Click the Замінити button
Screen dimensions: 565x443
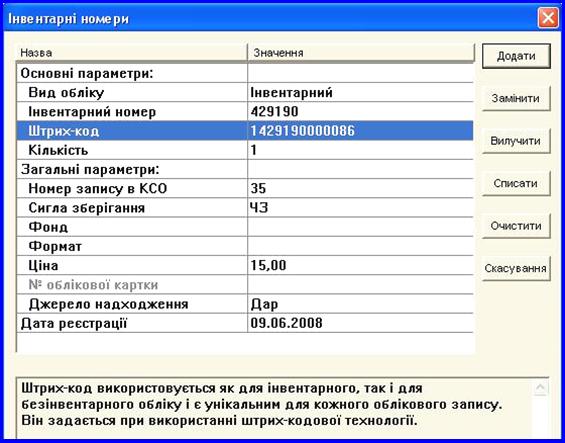(516, 98)
